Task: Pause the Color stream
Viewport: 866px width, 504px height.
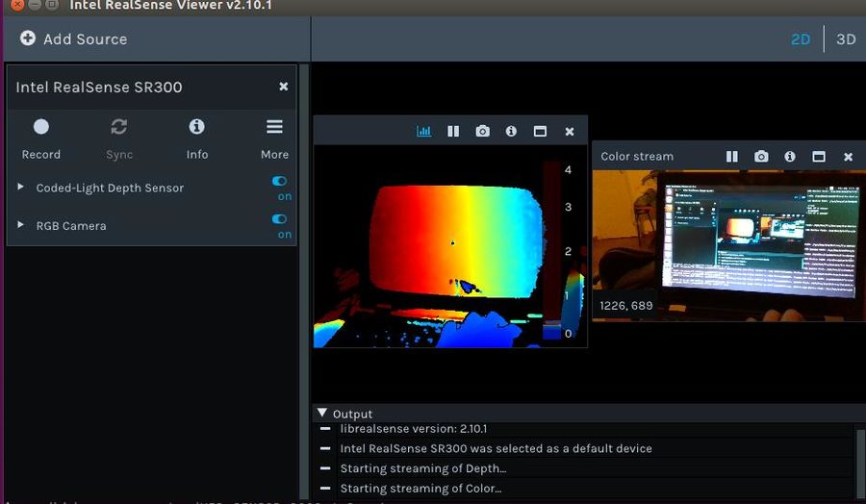Action: pos(731,157)
